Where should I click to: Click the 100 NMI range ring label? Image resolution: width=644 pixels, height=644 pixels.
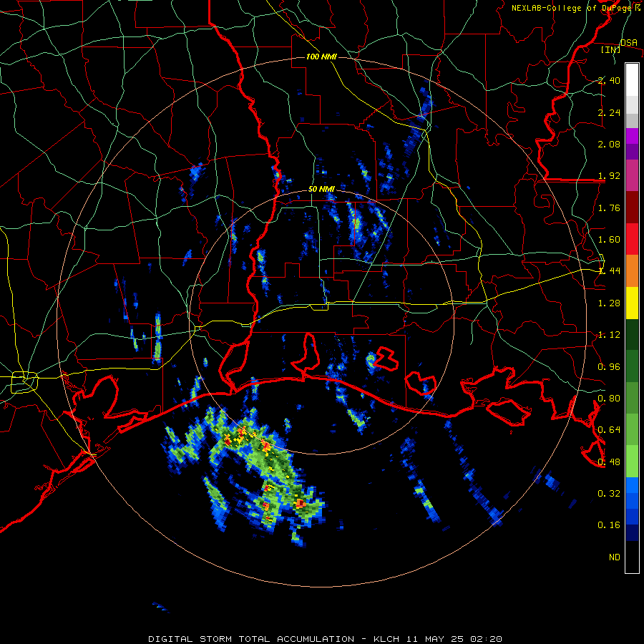pos(321,57)
